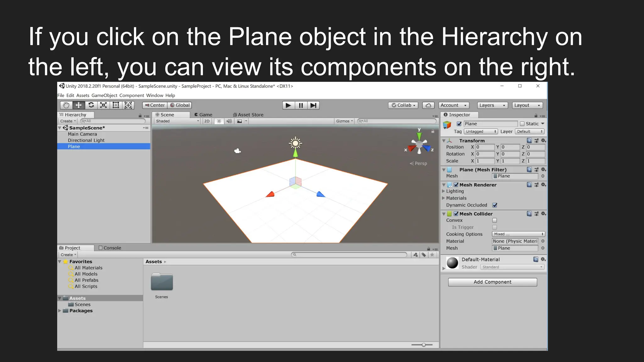The image size is (644, 362).
Task: Open the Layout dropdown
Action: coord(528,105)
